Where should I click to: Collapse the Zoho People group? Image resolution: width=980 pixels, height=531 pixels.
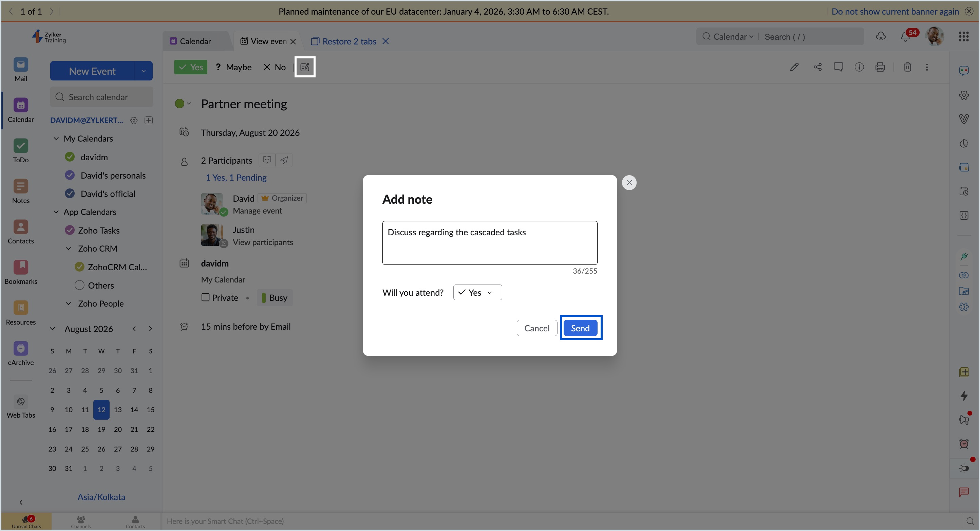(x=69, y=304)
